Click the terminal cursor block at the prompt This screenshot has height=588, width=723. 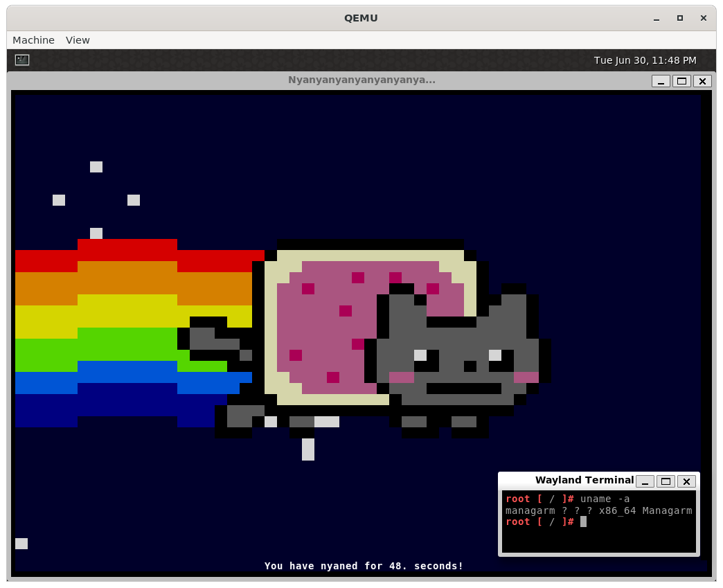[583, 522]
